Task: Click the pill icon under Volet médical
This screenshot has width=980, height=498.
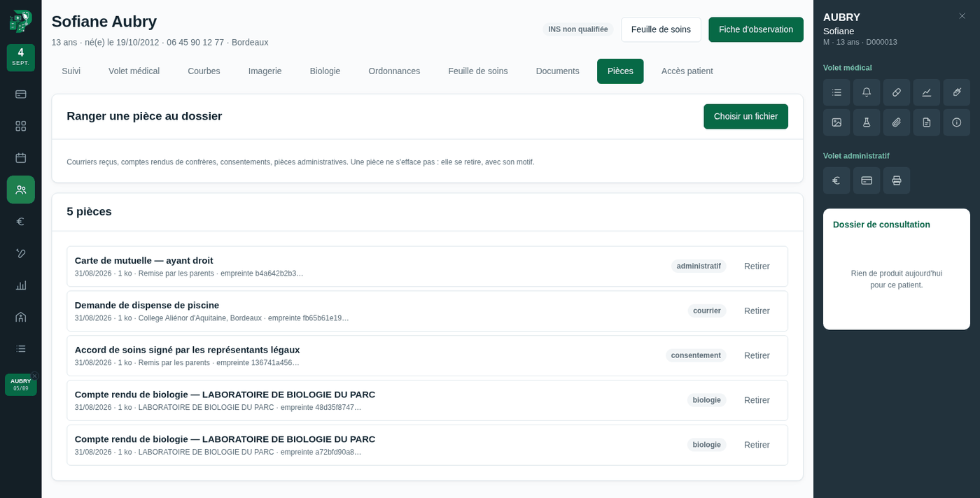Action: coord(897,92)
